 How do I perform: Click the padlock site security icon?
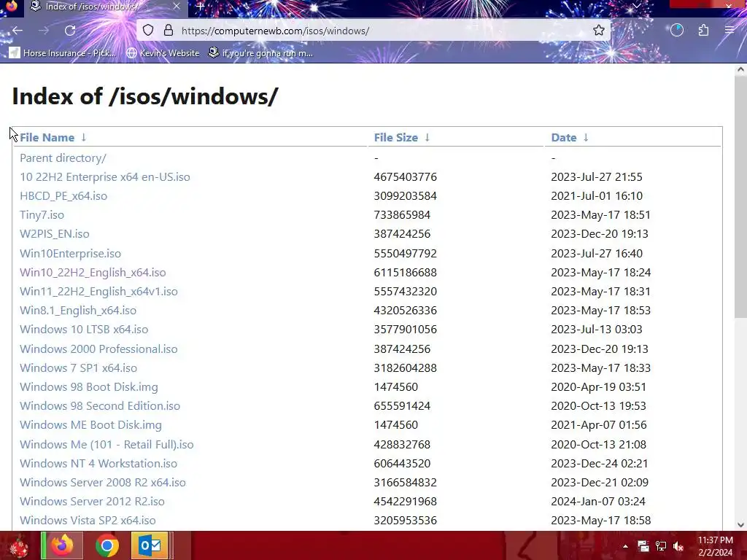pos(169,31)
